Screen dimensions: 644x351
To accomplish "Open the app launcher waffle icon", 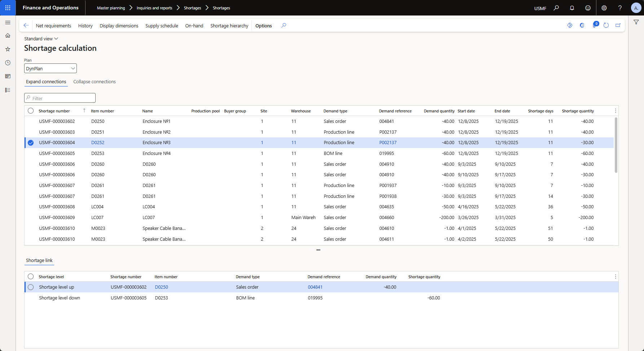I will pos(8,8).
